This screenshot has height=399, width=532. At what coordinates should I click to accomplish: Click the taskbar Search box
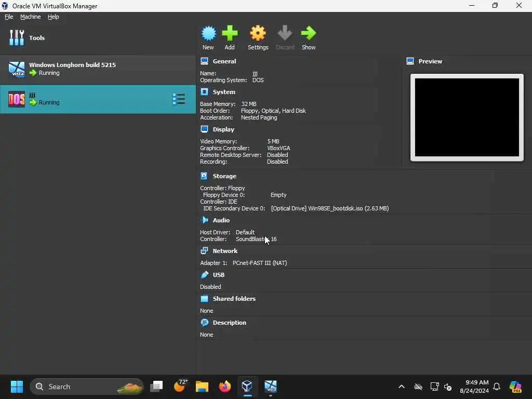pyautogui.click(x=87, y=387)
